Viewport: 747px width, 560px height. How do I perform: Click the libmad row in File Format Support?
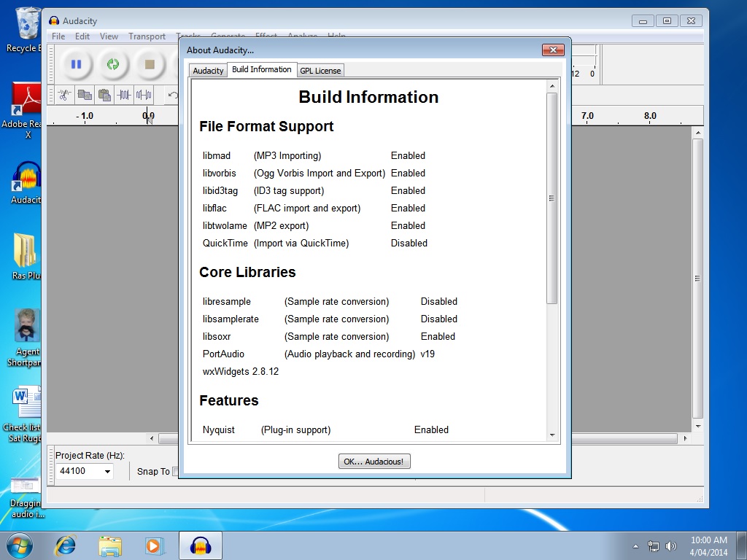click(x=314, y=156)
